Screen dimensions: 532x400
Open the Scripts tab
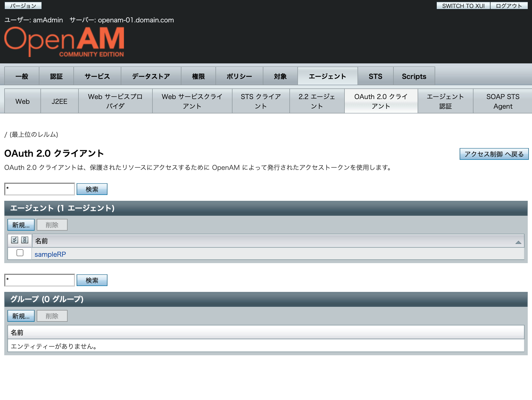pos(414,76)
